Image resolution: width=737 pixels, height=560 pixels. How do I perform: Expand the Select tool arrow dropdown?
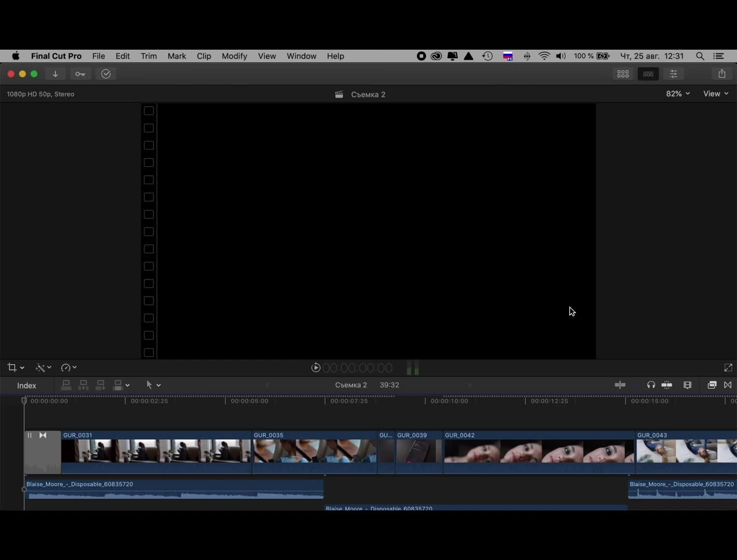153,385
